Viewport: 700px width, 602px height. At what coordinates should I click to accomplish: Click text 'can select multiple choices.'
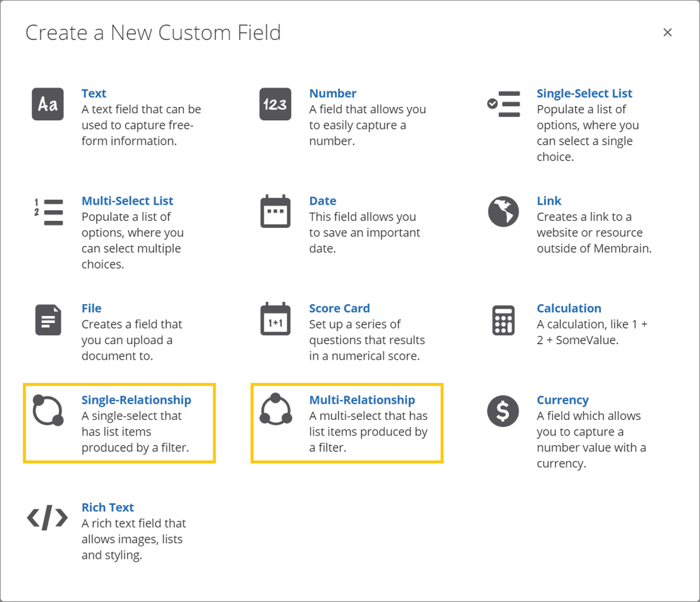pos(131,257)
